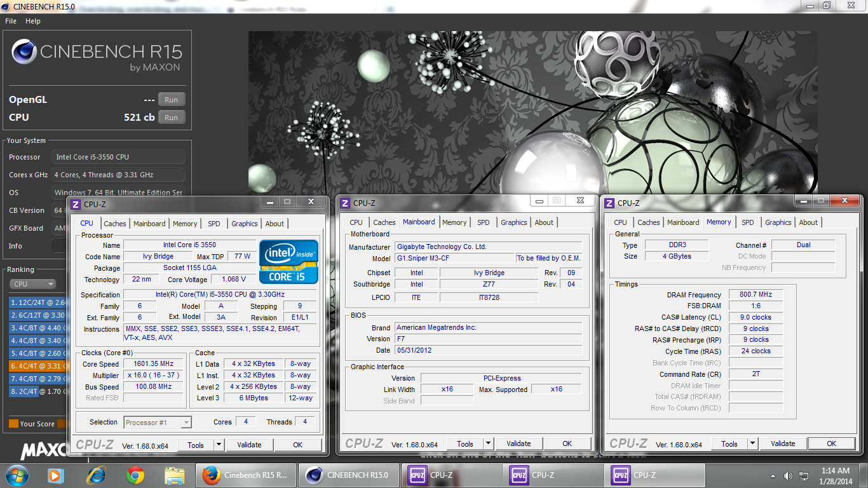Click the Cinebench R15 logo

point(96,56)
